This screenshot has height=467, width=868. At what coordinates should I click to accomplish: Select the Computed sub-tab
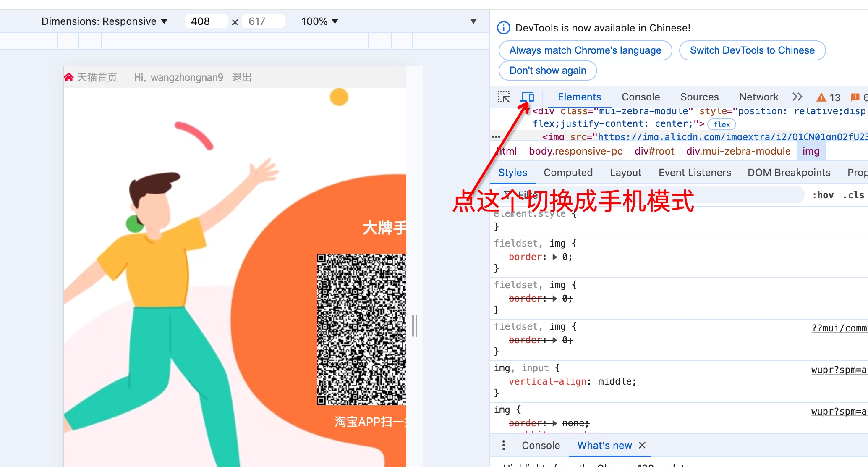(568, 173)
